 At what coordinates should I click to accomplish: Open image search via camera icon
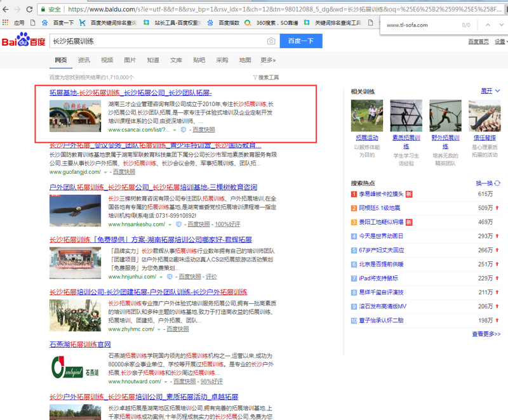click(x=271, y=41)
